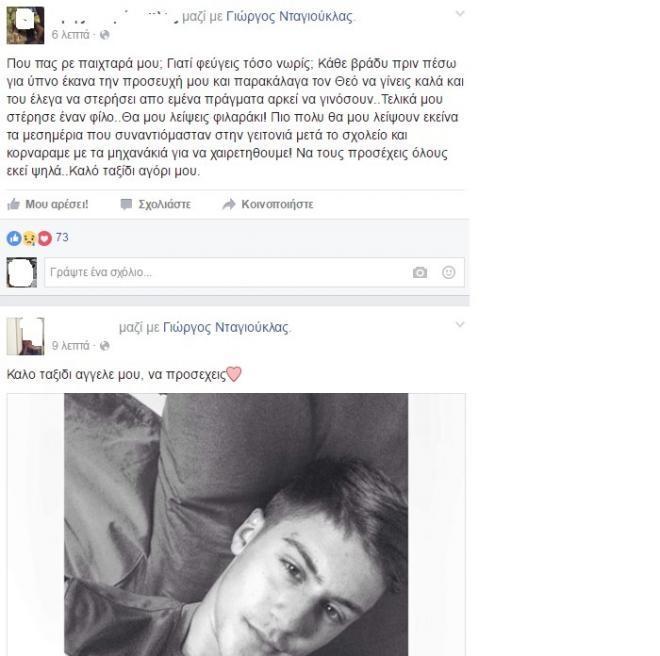Click the share arrow icon
The image size is (660, 656).
pyautogui.click(x=229, y=204)
